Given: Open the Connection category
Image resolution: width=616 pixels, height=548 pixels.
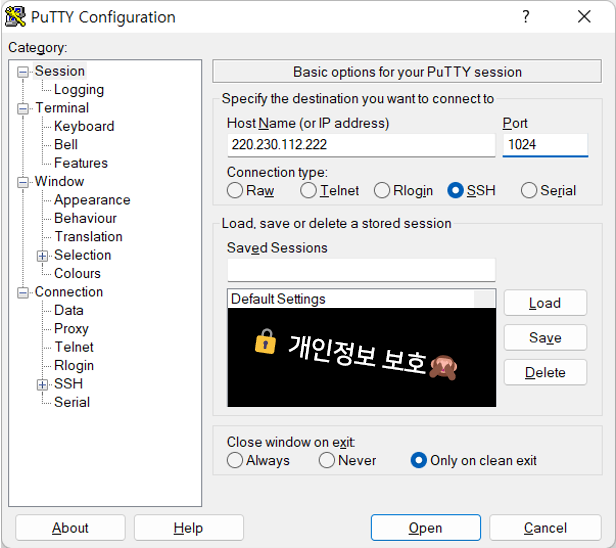Looking at the screenshot, I should 69,292.
